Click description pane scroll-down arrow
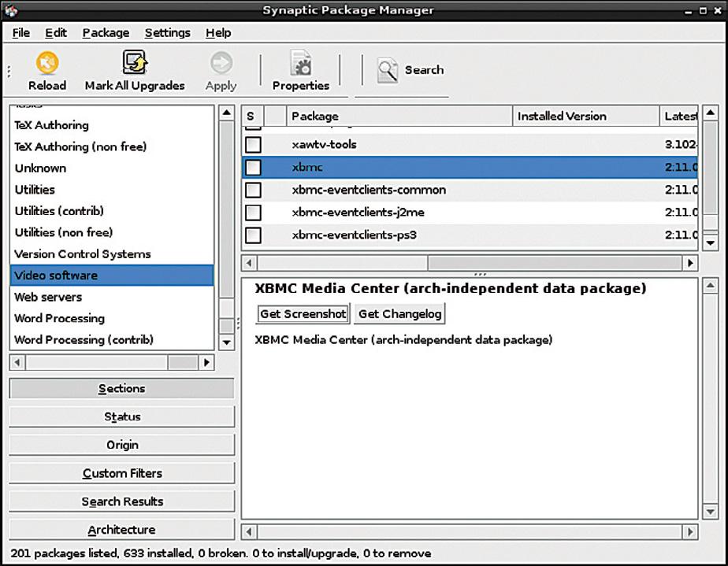Image resolution: width=728 pixels, height=566 pixels. tap(711, 512)
